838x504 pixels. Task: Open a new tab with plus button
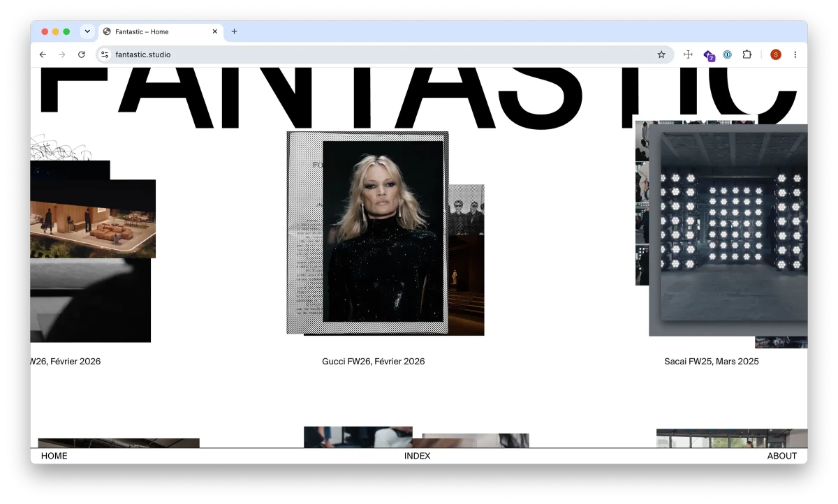click(234, 31)
